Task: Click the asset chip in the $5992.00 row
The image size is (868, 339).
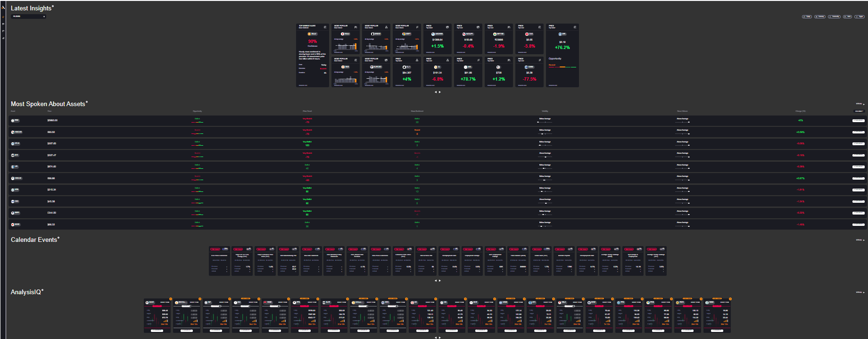Action: point(16,121)
